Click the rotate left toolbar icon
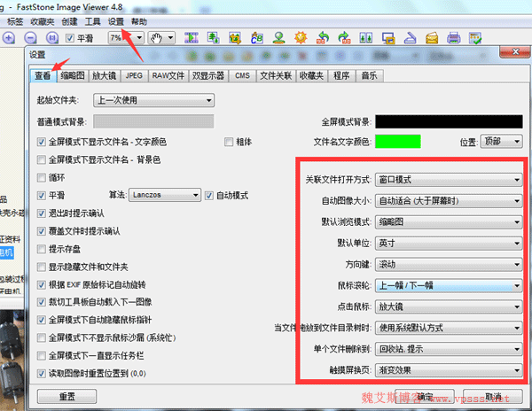Screen dimensions: 532x411 (x=323, y=38)
